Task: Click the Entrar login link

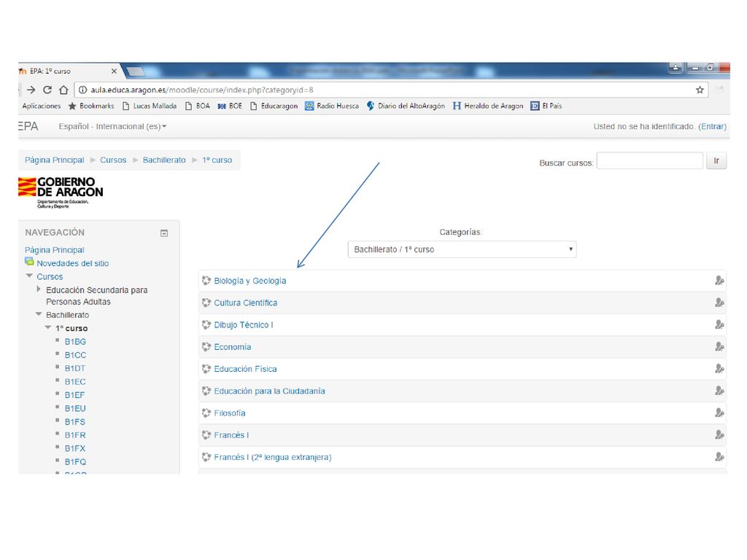Action: [x=713, y=126]
